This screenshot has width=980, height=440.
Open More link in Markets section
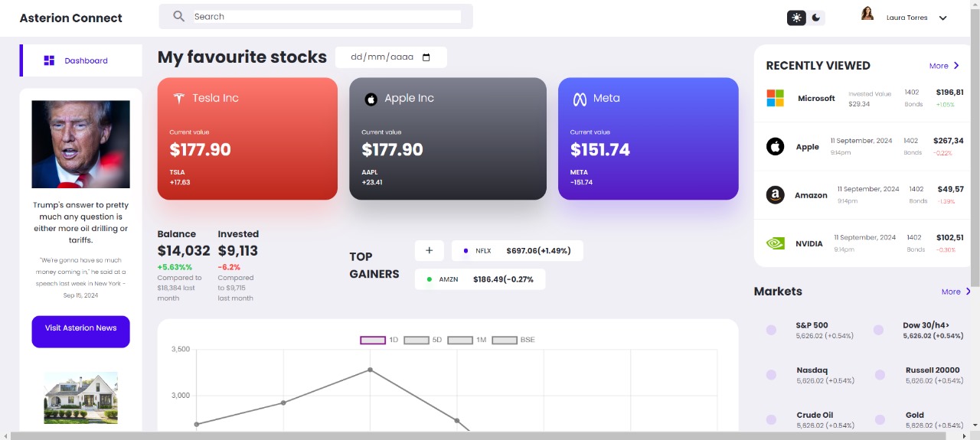(x=951, y=292)
